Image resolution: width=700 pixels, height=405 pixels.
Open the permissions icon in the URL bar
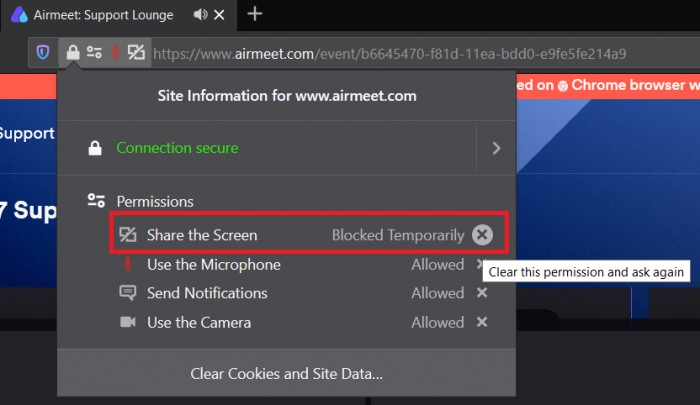tap(94, 53)
